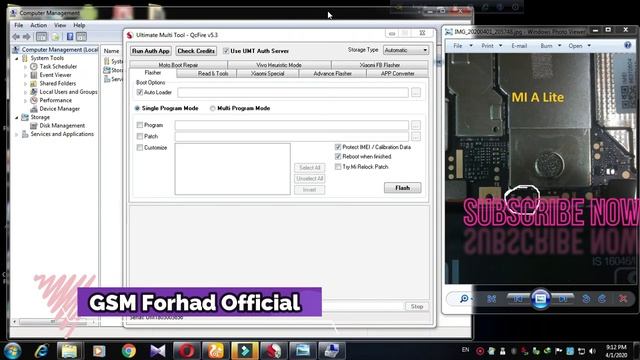The height and width of the screenshot is (360, 640).
Task: Open File menu in Photo Viewer
Action: (458, 46)
